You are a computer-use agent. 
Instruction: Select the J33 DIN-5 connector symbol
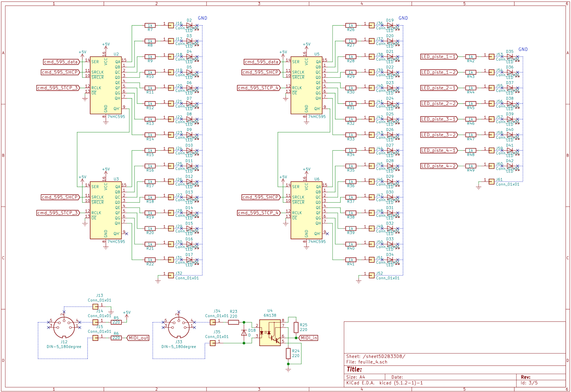pyautogui.click(x=179, y=327)
